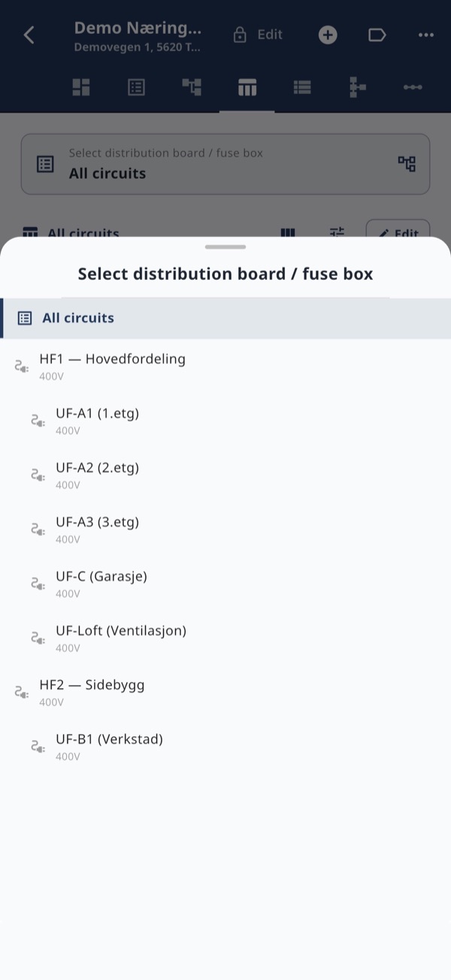Click the padlock Edit button in header
451x980 pixels.
point(258,35)
